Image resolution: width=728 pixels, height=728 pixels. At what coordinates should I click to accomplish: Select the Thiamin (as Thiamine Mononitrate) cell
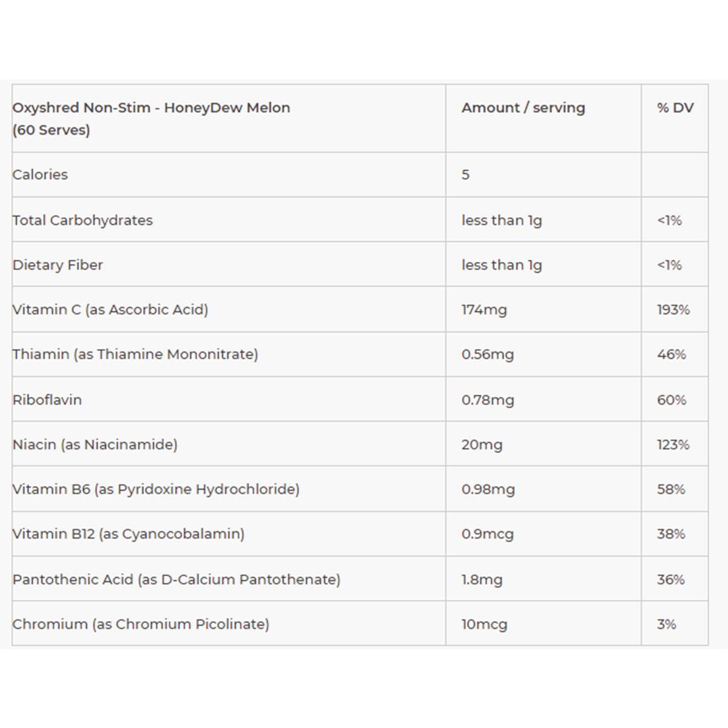135,354
